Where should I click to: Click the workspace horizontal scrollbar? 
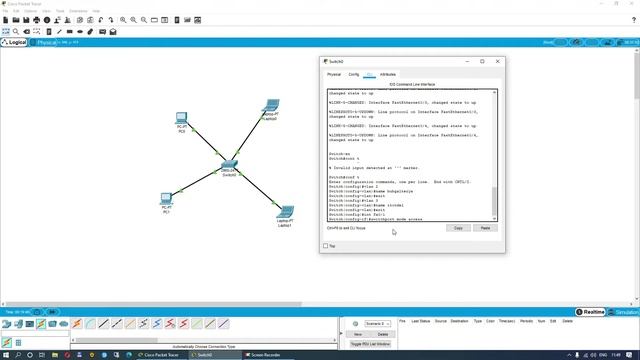(x=153, y=304)
